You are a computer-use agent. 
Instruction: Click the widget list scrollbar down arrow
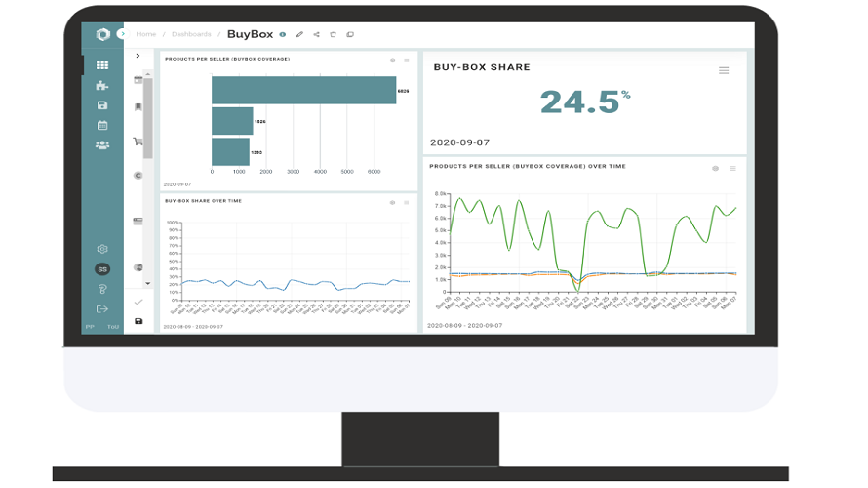[x=148, y=283]
